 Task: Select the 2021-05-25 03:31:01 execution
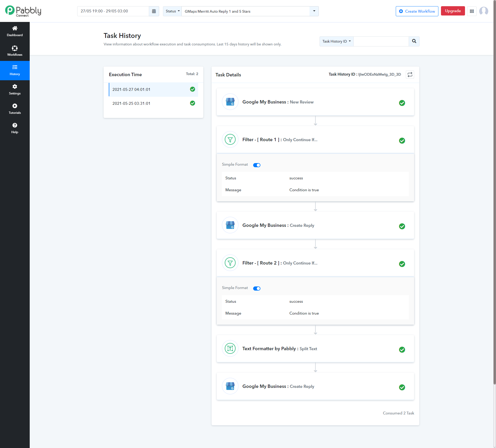click(x=153, y=103)
